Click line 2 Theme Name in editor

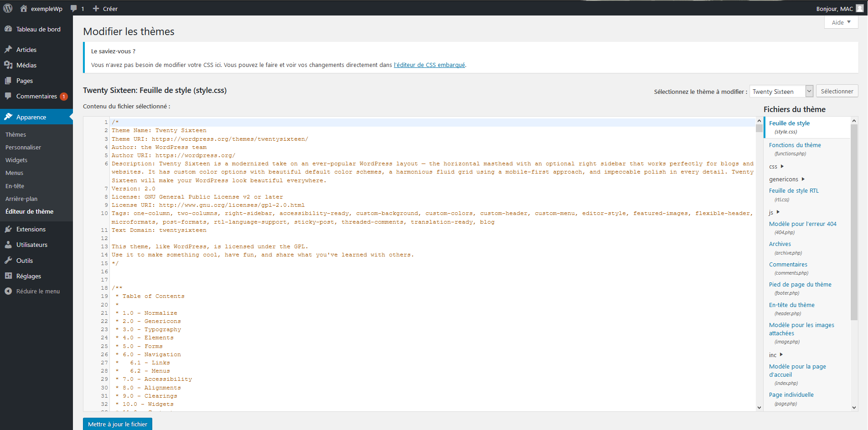click(159, 130)
